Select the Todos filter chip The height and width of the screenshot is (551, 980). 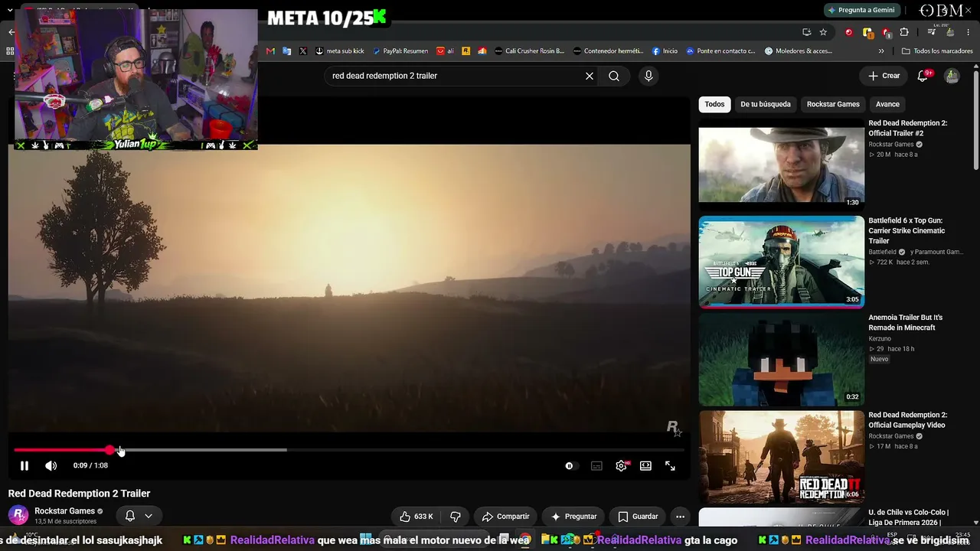[x=714, y=104]
